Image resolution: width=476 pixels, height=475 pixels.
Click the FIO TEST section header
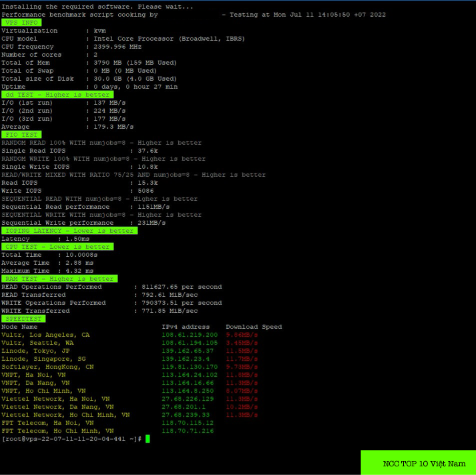(x=21, y=135)
